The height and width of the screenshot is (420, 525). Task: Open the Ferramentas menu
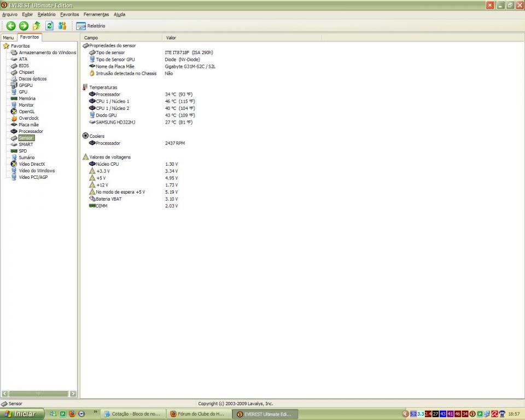click(x=96, y=14)
